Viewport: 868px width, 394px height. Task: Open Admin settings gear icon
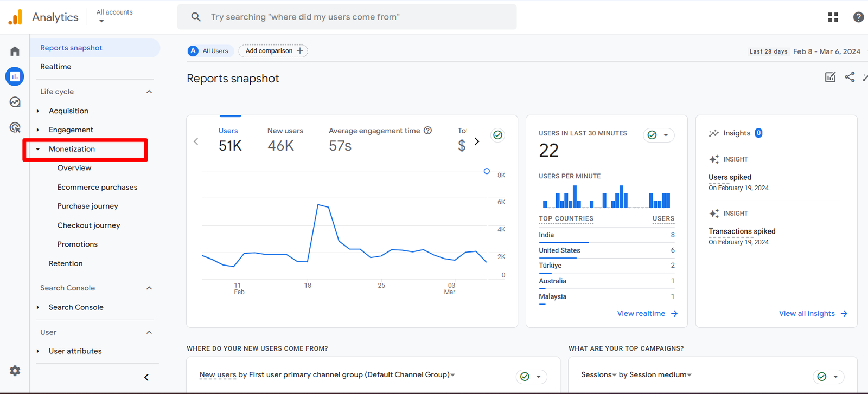click(15, 371)
